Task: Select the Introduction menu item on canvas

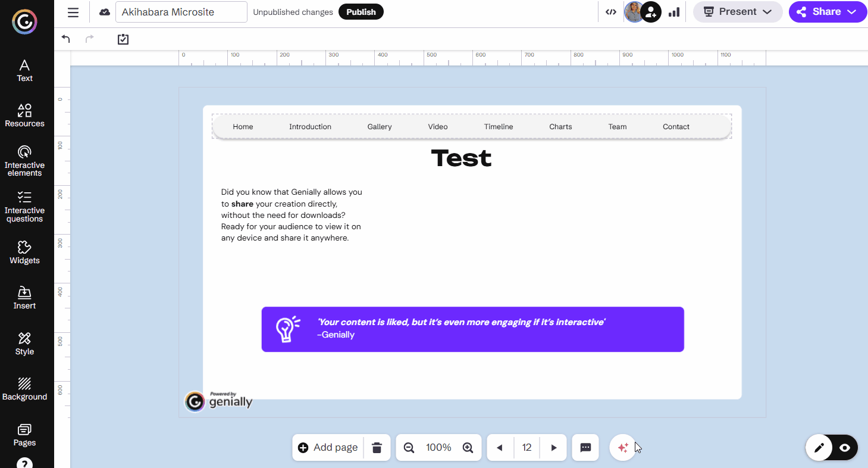Action: click(310, 127)
